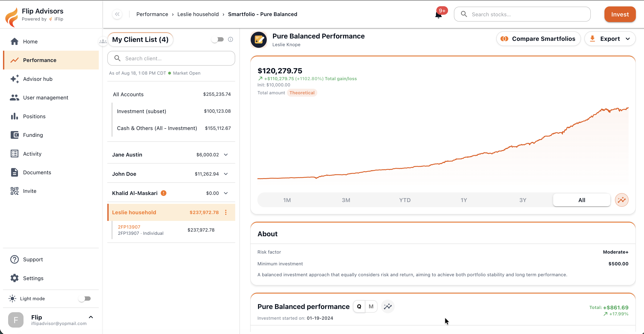Select Cash & Others row
Viewport: 644px width, 334px height.
click(173, 128)
